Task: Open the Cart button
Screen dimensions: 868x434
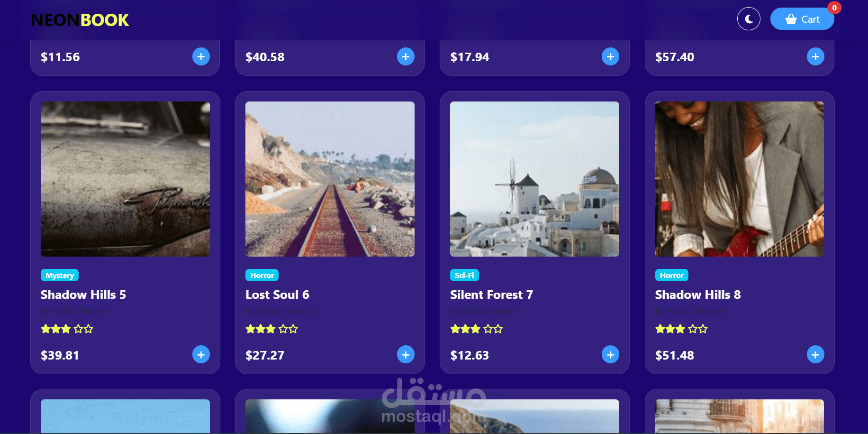Action: 802,19
